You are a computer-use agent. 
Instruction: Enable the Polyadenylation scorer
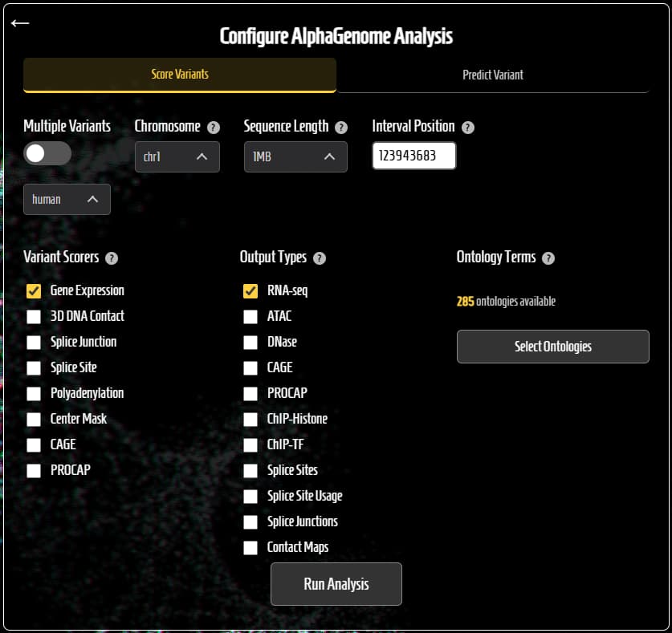pyautogui.click(x=34, y=394)
